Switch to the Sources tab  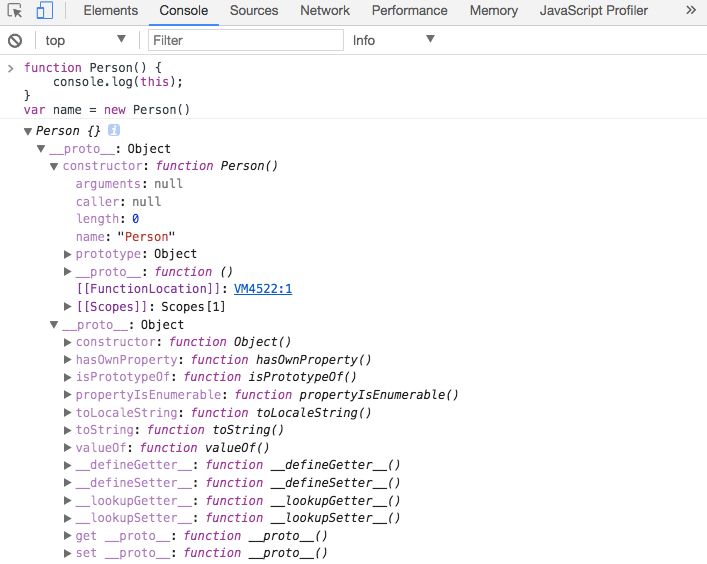coord(254,11)
